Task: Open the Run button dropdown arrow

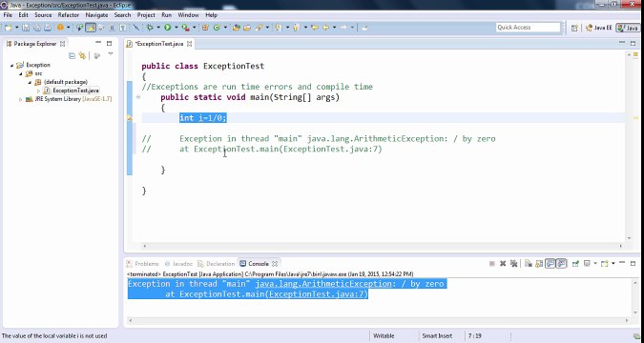Action: [177, 28]
